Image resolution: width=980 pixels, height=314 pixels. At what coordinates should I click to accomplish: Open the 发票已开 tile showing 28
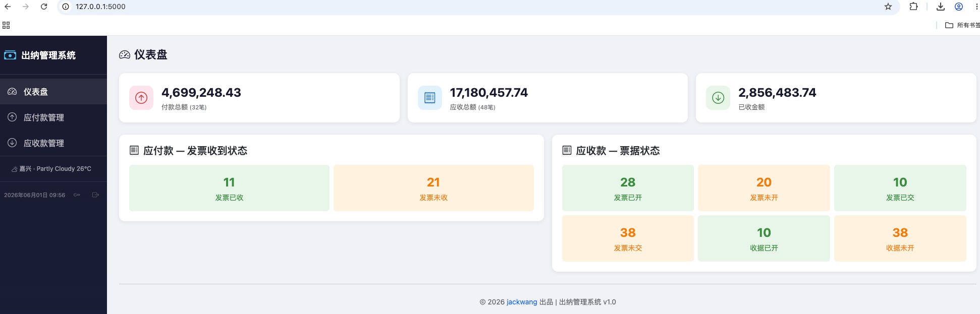628,188
